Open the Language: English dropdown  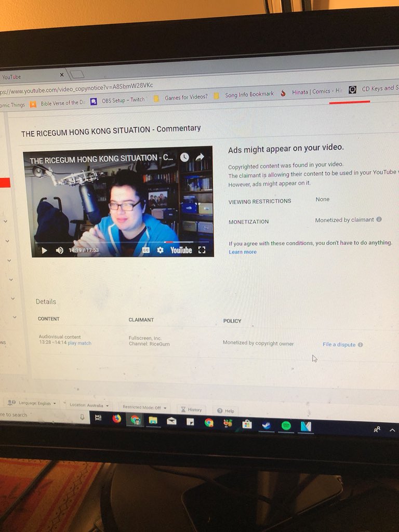32,403
